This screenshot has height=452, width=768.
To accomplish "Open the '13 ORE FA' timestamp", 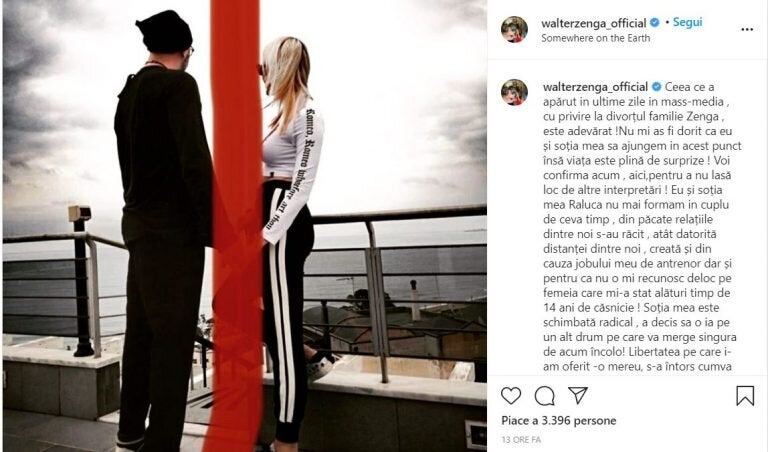I will pos(521,440).
